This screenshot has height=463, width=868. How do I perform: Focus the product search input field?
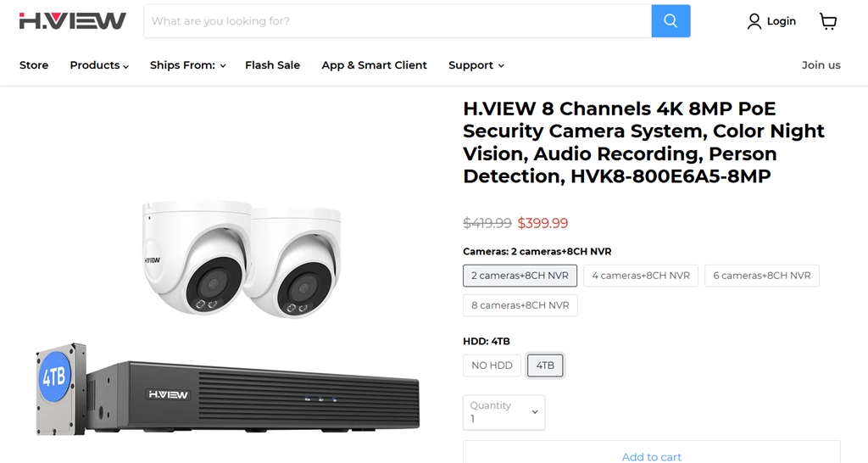click(398, 21)
